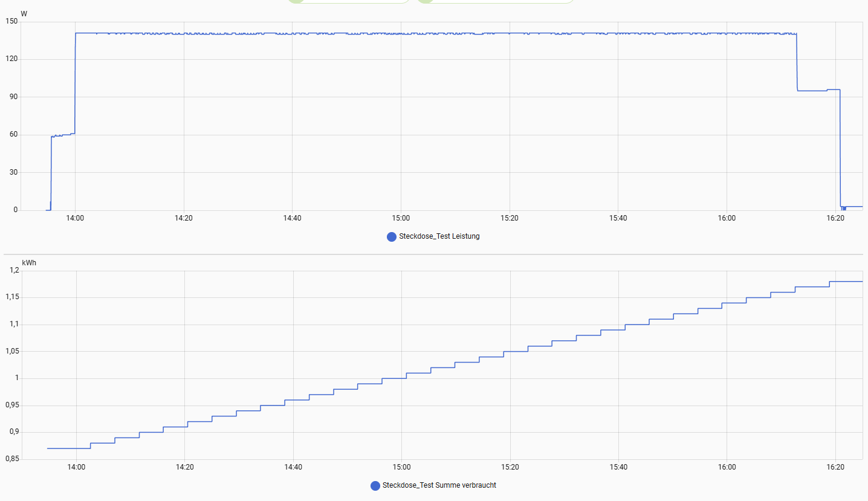This screenshot has height=501, width=868.
Task: Click the kWh unit label of energy chart
Action: click(x=28, y=263)
